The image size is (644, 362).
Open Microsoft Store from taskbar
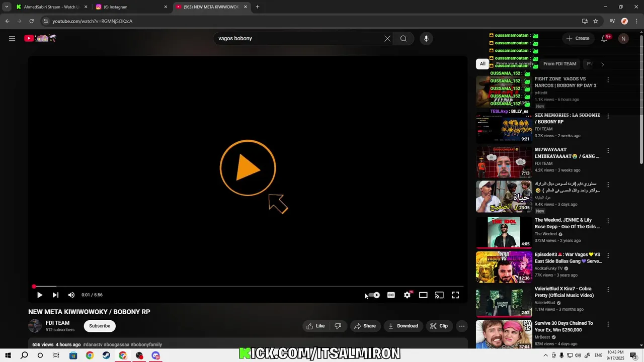(x=73, y=355)
